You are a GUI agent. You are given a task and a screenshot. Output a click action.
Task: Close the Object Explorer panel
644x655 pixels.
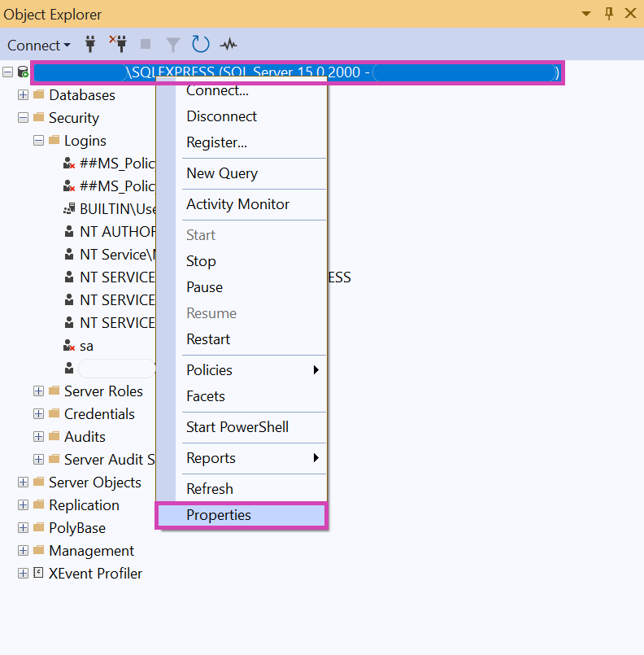[x=630, y=13]
